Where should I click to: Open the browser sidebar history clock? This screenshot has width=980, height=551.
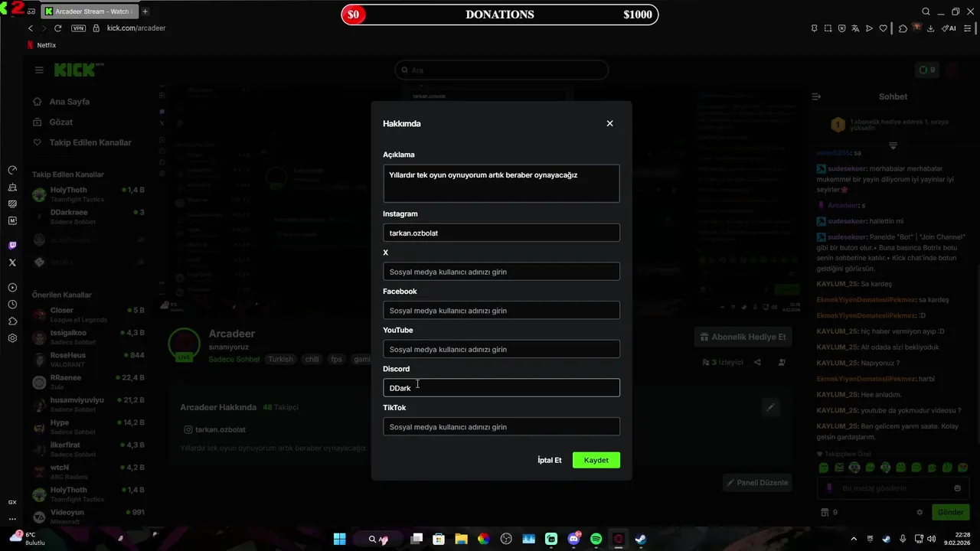(x=12, y=305)
